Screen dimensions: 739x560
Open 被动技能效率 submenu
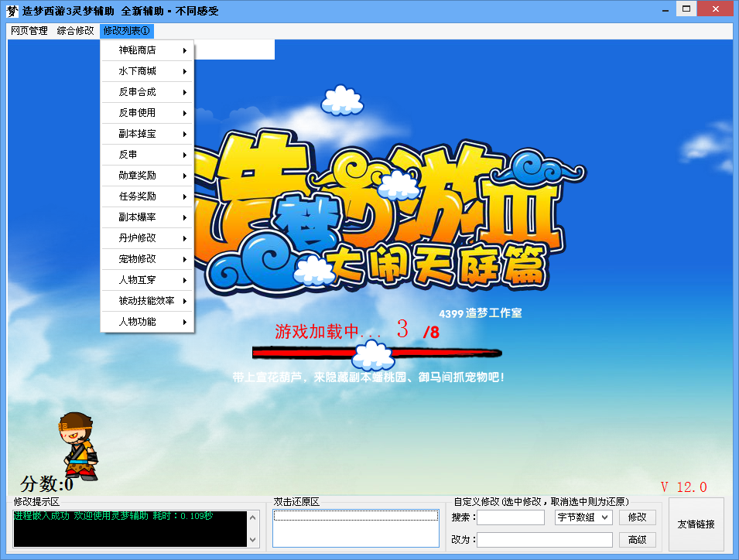coord(147,301)
